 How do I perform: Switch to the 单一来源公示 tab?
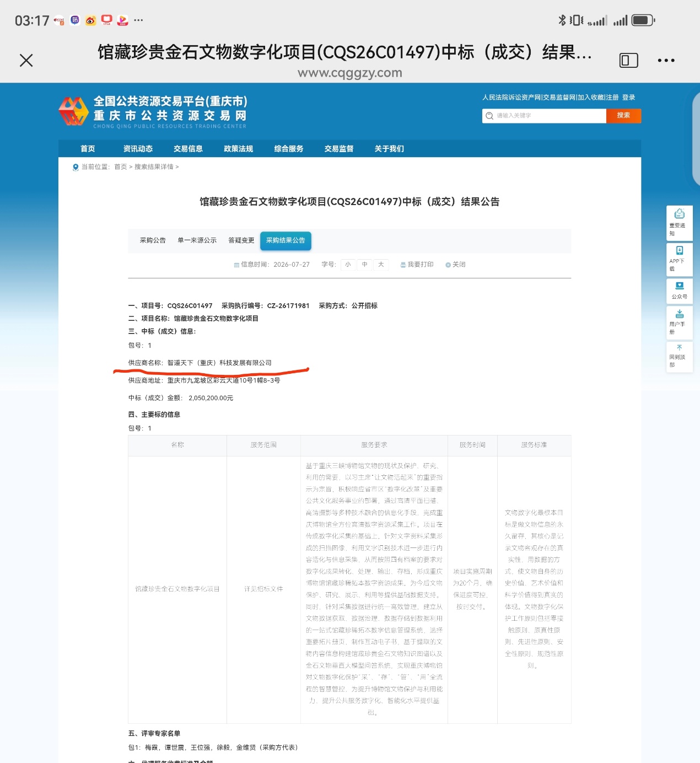click(x=197, y=240)
